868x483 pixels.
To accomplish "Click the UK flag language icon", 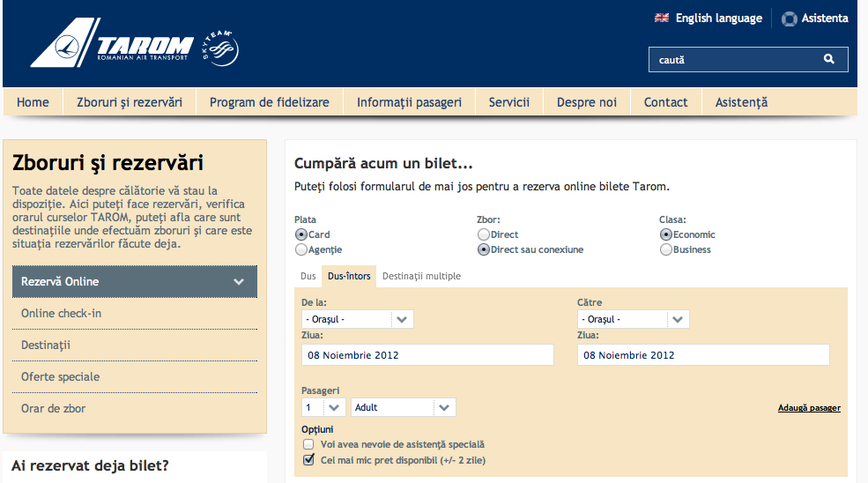I will (x=662, y=18).
